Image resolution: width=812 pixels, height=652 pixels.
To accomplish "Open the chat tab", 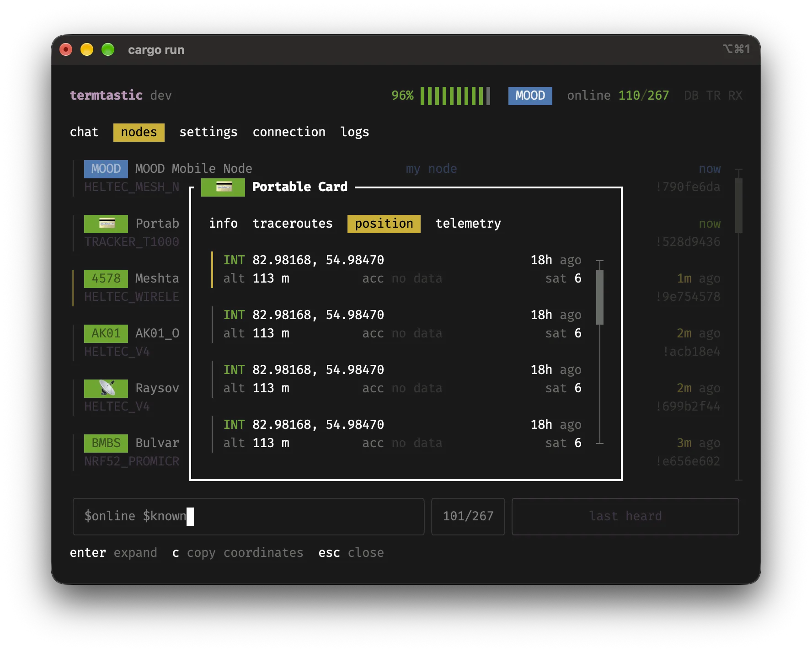I will [84, 132].
